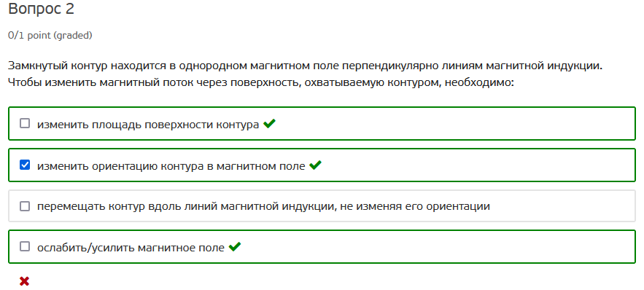Image resolution: width=644 pixels, height=290 pixels.
Task: Click the label 'изменить ориентацию контура в магнитном поле'
Action: 171,166
